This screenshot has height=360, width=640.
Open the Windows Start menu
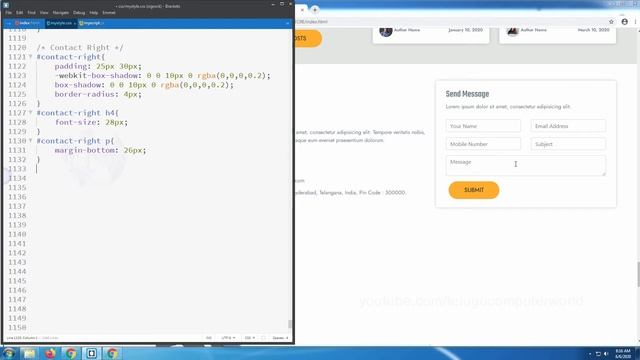[9, 353]
